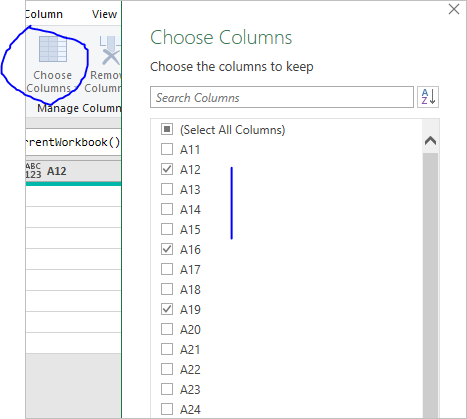Open the Choose Columns ribbon button
This screenshot has width=467, height=419.
52,64
